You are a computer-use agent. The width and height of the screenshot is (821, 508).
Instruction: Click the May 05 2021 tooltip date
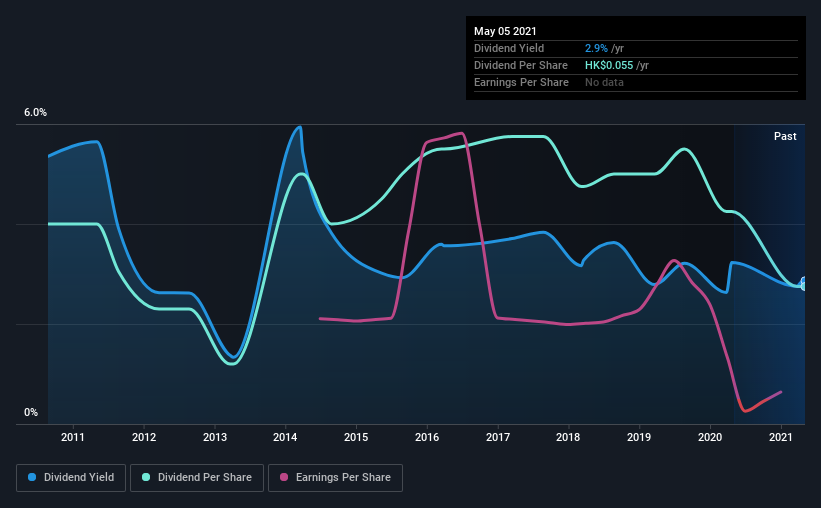pos(505,31)
